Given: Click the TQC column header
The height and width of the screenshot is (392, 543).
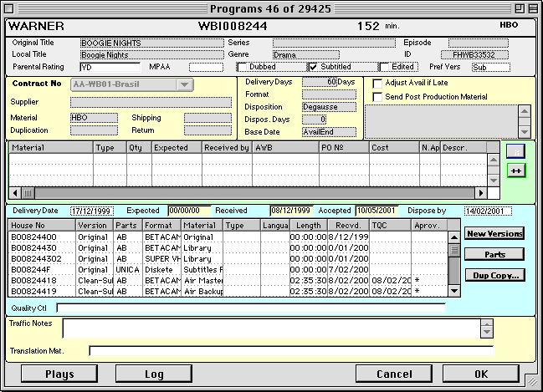Looking at the screenshot, I should 390,225.
